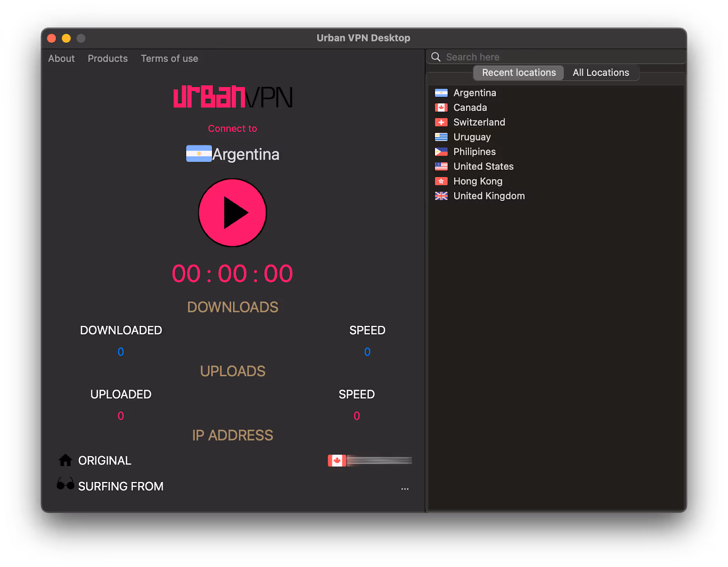The width and height of the screenshot is (728, 567).
Task: Click the large Argentina flag under Connect to
Action: coord(199,154)
